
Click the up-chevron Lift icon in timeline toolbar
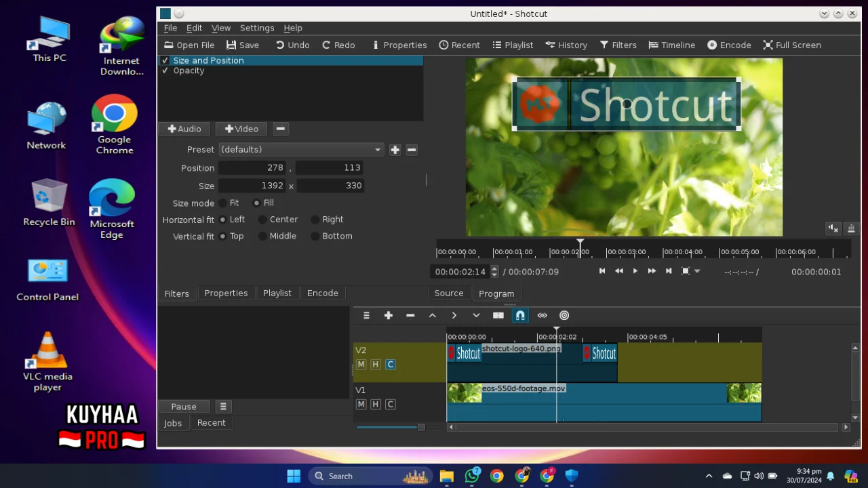[x=432, y=315]
